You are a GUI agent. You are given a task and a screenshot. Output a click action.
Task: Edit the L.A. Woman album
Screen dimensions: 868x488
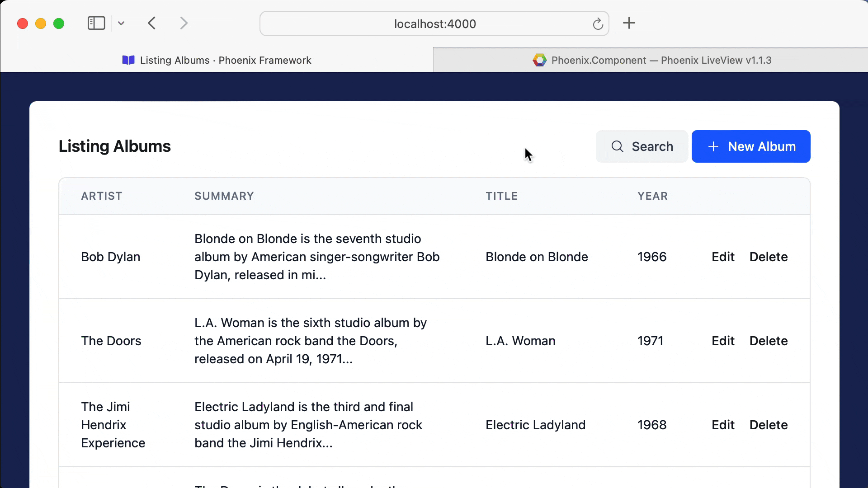[723, 341]
